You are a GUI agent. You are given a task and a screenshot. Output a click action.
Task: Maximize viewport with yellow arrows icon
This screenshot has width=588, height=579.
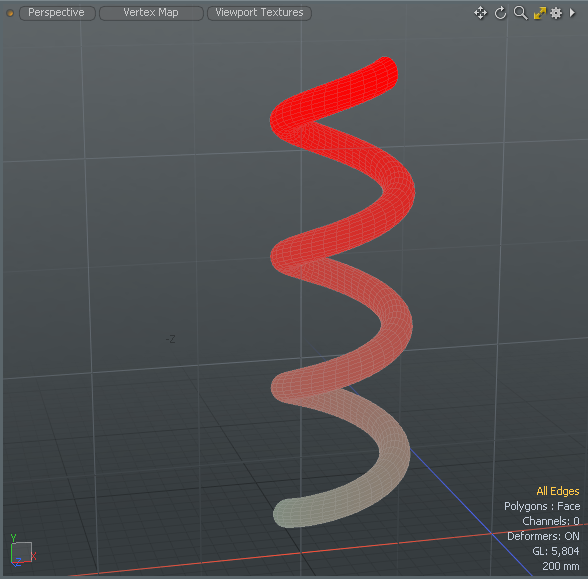(540, 14)
